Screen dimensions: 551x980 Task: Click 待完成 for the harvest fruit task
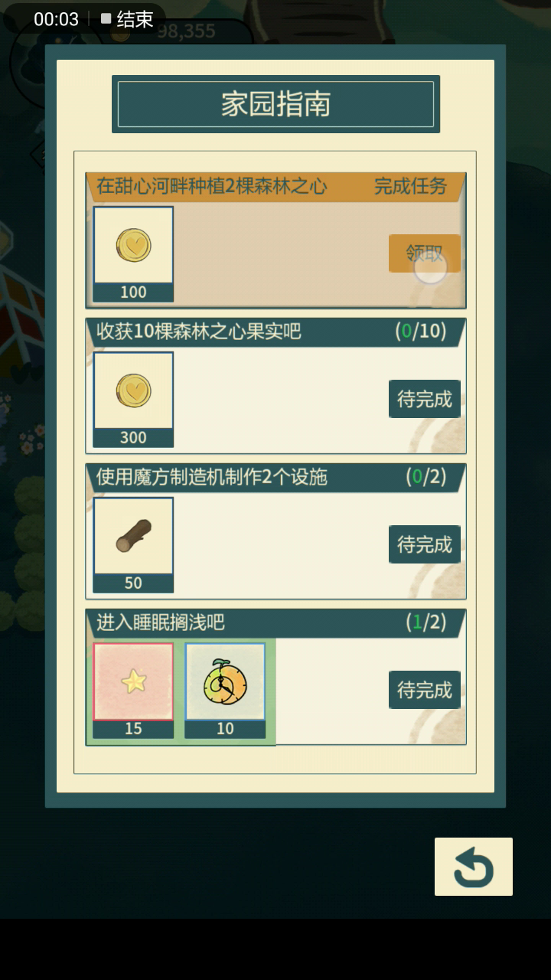tap(425, 399)
